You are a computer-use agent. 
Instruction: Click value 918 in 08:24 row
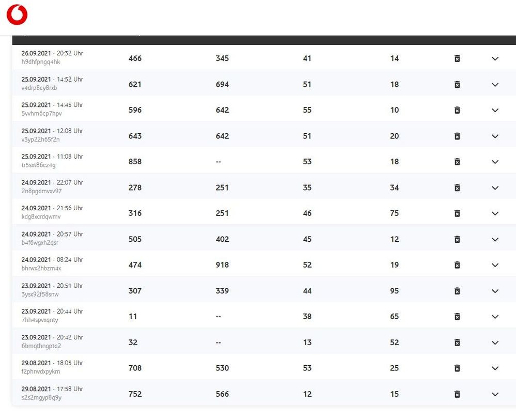(222, 265)
